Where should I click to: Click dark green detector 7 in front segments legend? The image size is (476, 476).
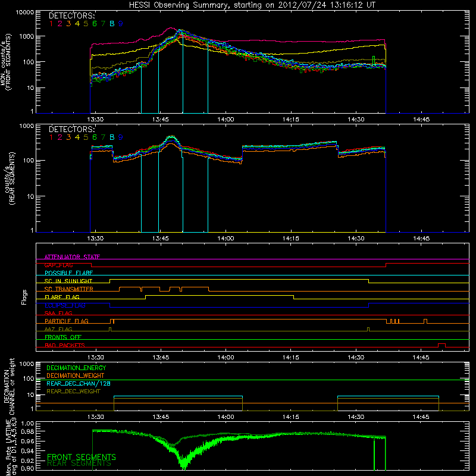103,24
